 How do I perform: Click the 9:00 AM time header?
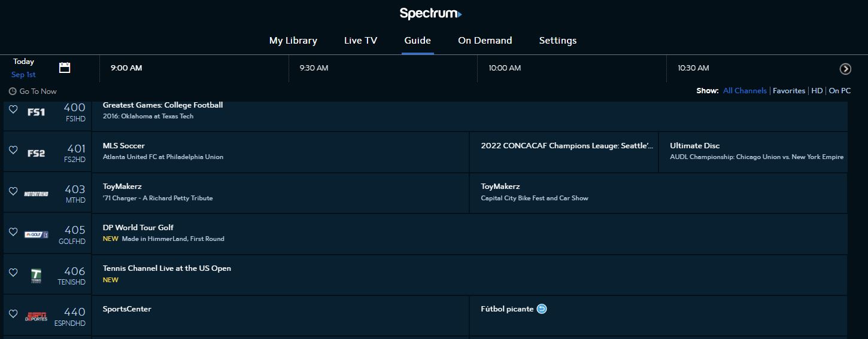point(126,68)
